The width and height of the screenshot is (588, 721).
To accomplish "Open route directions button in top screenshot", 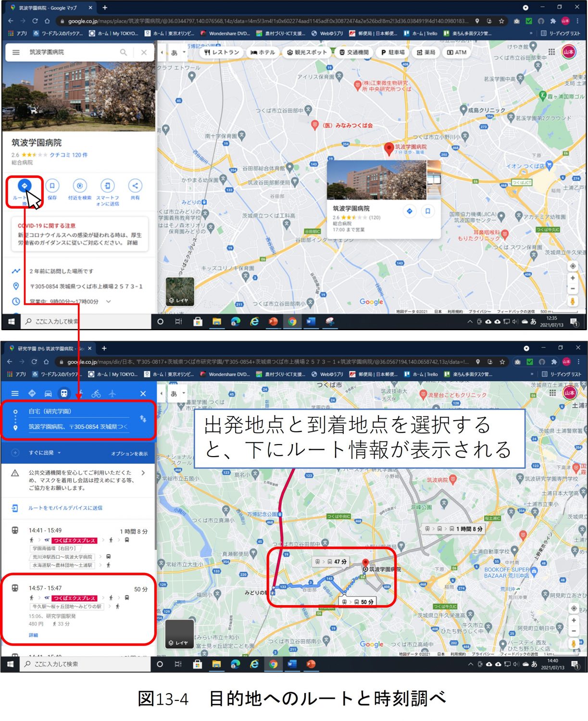I will 24,186.
